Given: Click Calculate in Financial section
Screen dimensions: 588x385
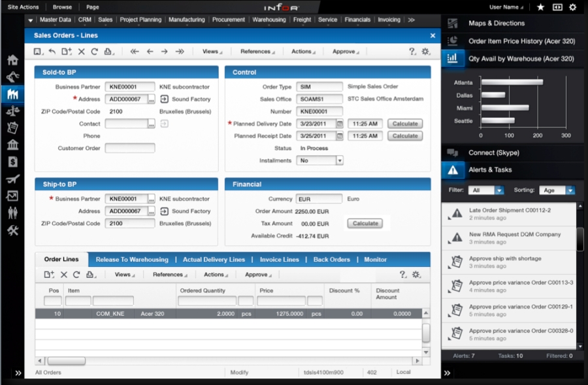Looking at the screenshot, I should tap(365, 223).
